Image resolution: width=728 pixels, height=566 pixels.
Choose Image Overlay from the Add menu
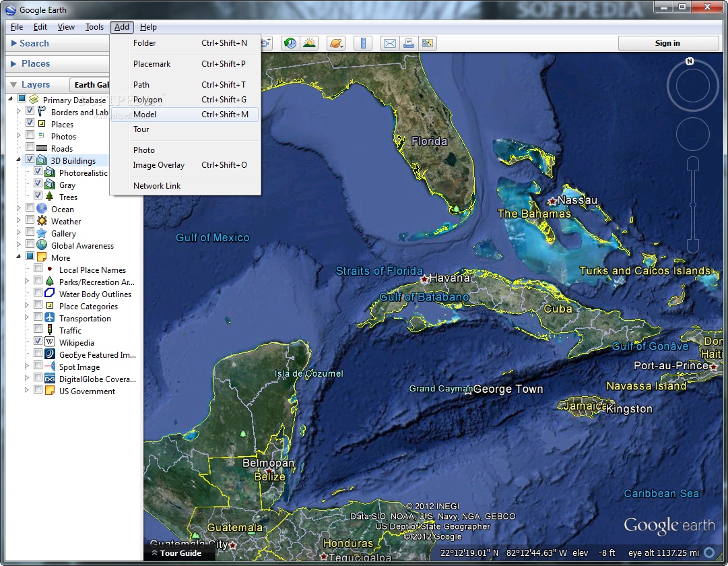[x=185, y=165]
